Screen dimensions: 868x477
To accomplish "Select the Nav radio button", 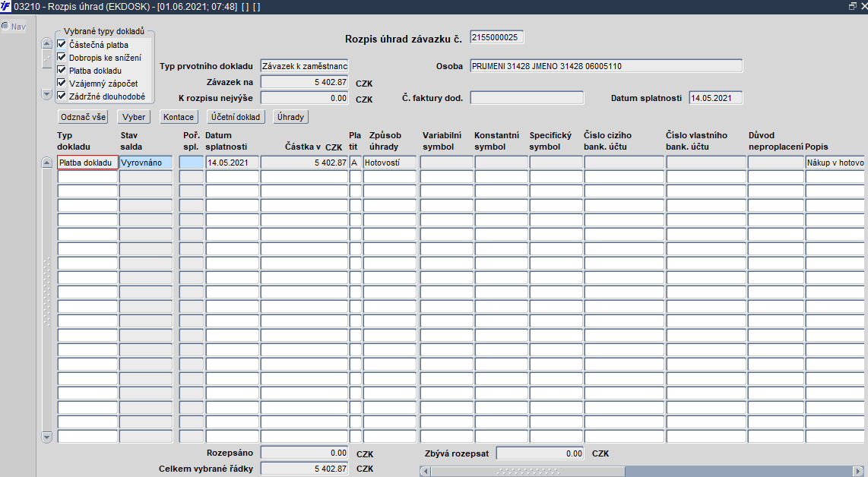I will point(5,26).
